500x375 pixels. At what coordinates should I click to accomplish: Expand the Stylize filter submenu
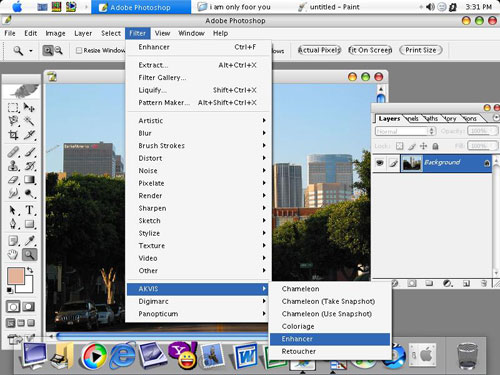coord(198,233)
